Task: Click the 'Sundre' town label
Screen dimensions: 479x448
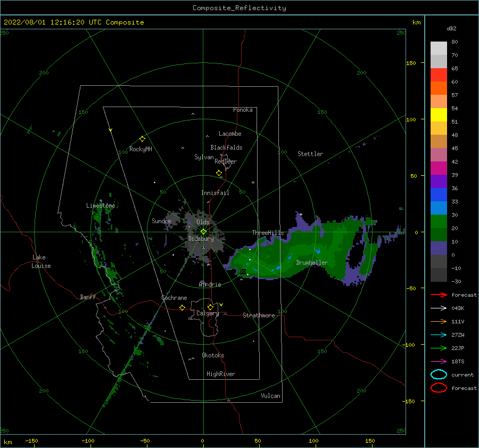Action: coord(161,221)
